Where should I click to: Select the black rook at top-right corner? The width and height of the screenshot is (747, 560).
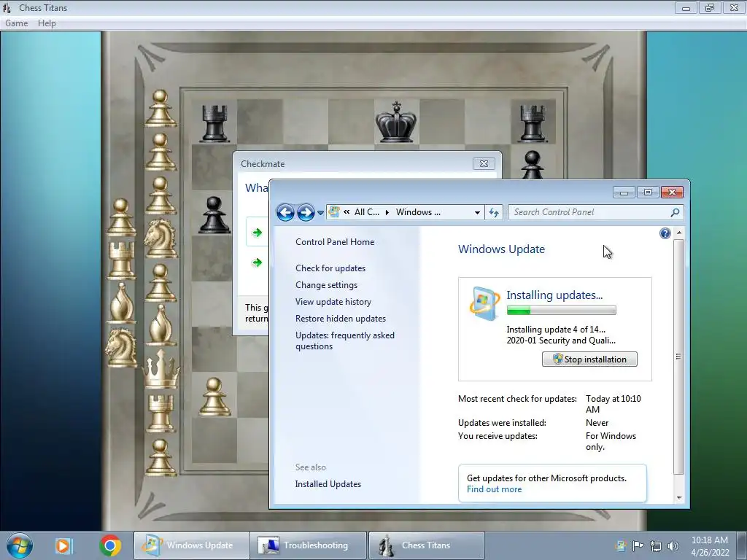532,122
